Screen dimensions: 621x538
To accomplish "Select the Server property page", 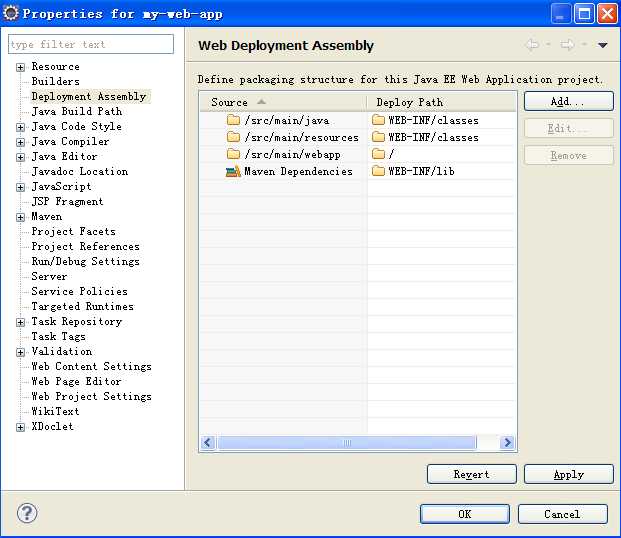I will click(x=49, y=276).
